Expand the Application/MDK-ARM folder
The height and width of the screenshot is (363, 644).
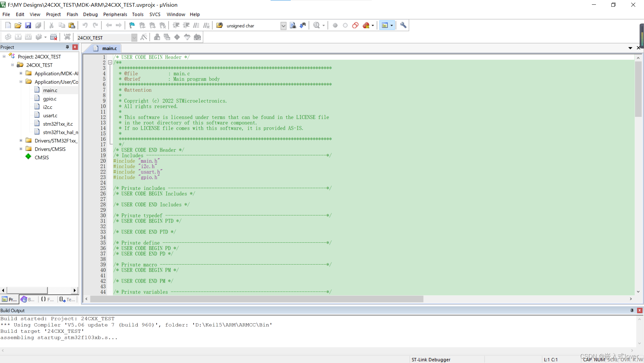click(x=21, y=73)
